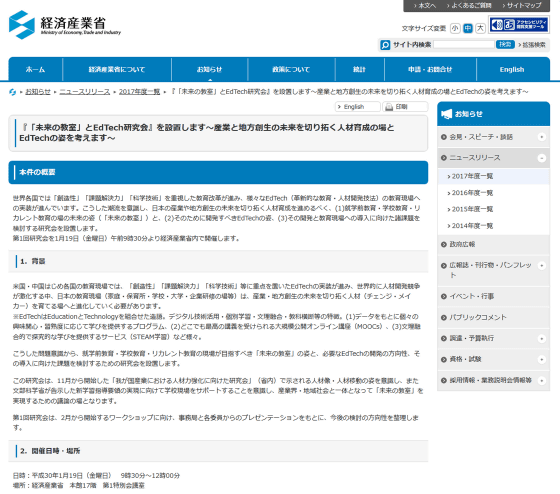Click the 2. 開催日時・場所 heading
The height and width of the screenshot is (494, 560).
point(218,451)
